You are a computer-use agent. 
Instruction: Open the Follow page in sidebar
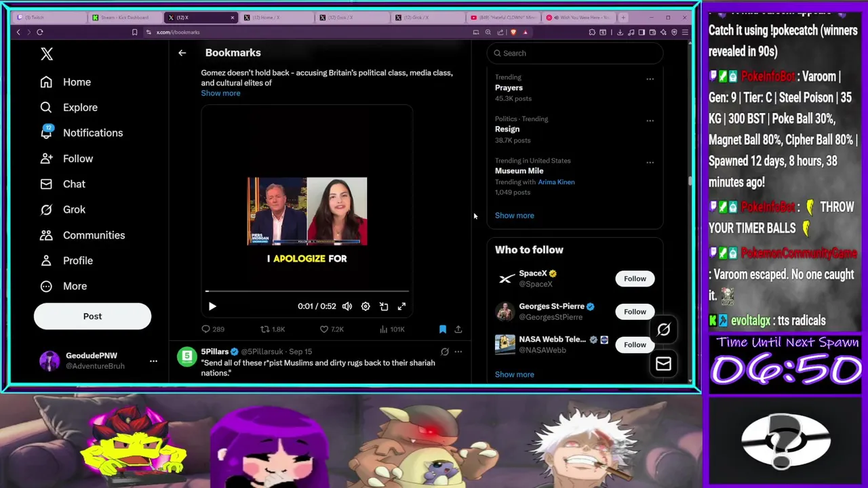[66, 159]
